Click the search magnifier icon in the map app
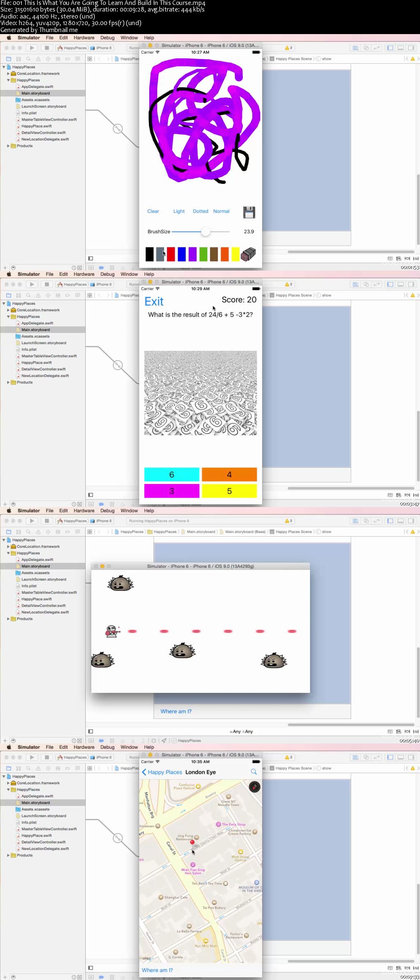 pos(254,772)
